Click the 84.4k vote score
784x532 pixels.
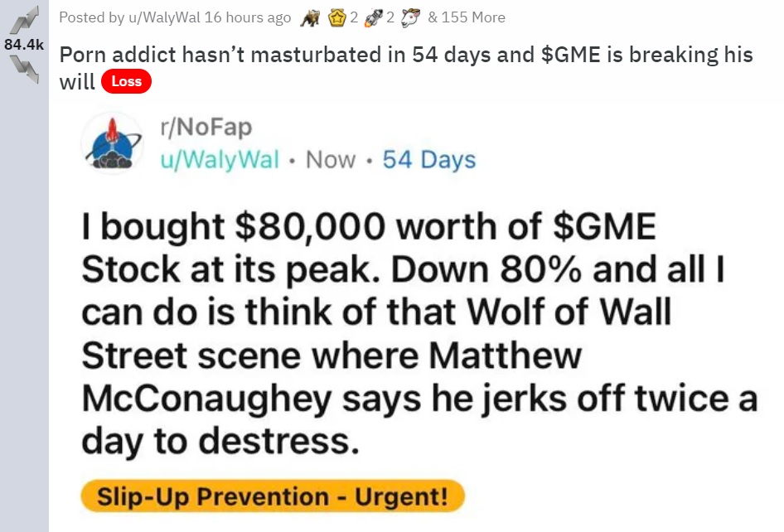click(24, 45)
